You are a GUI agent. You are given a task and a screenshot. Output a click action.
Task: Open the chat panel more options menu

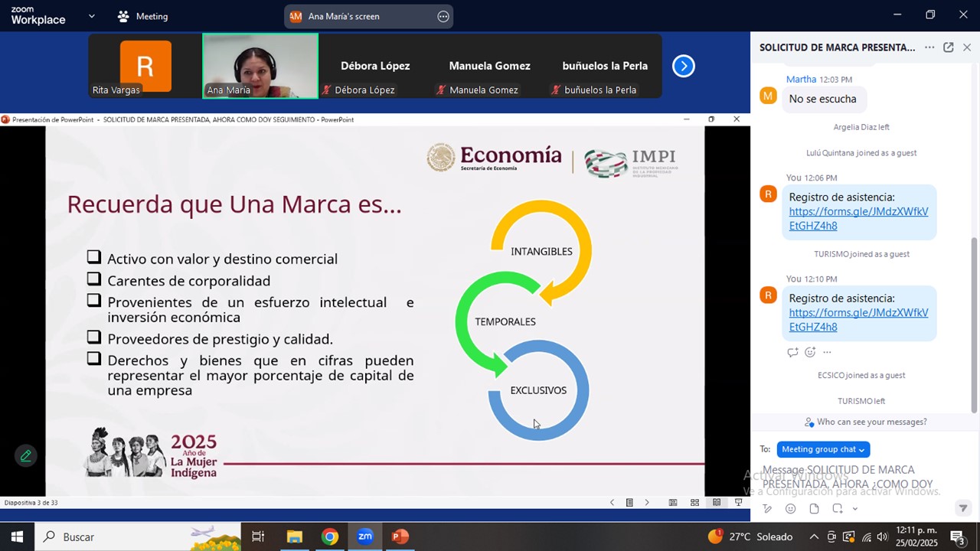929,47
